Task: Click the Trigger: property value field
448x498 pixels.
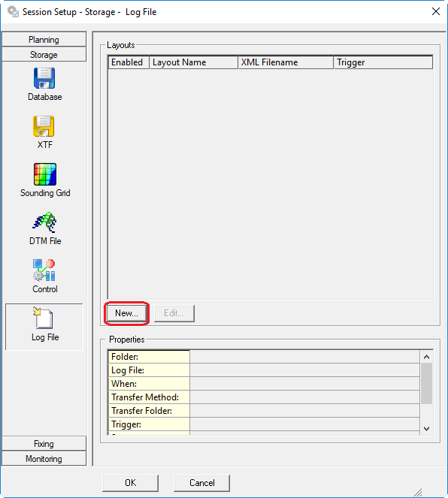Action: 304,424
